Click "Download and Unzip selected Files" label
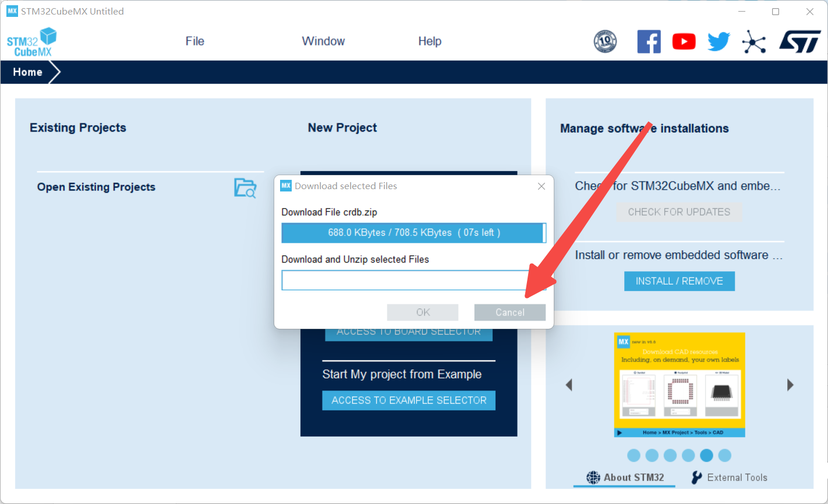This screenshot has height=504, width=828. click(355, 260)
